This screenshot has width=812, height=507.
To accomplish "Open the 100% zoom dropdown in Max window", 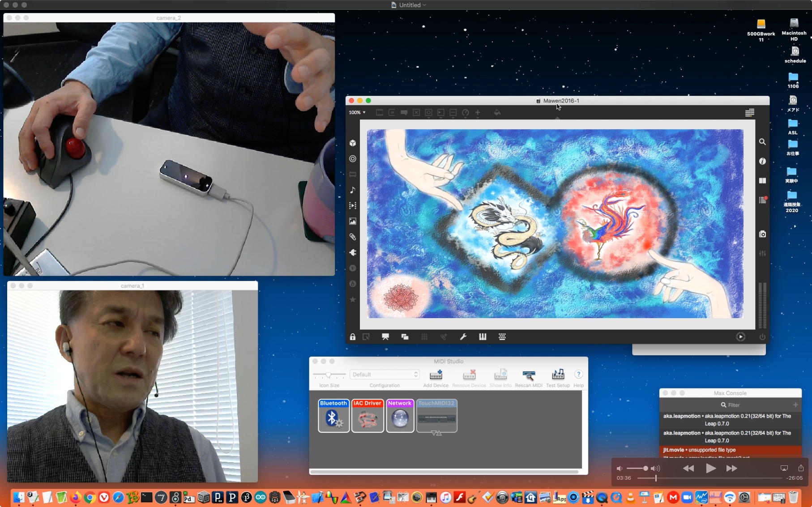I will click(x=357, y=112).
